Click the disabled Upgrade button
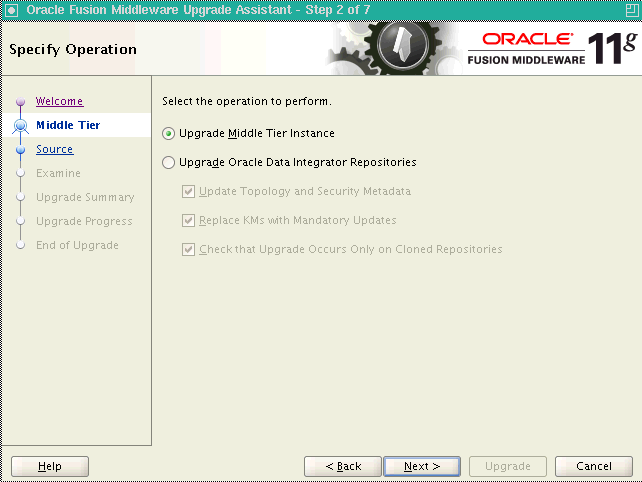Viewport: 642px width, 482px height. [508, 466]
